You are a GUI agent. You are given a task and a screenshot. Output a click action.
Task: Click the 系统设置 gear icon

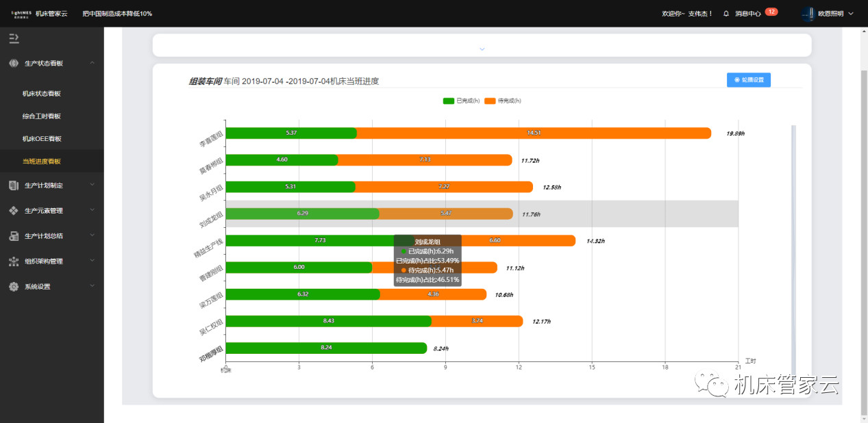point(13,286)
